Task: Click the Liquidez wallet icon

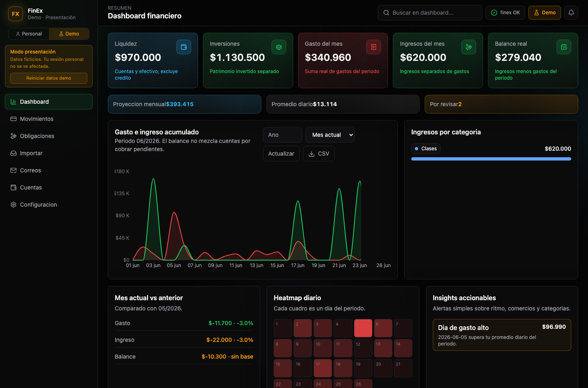Action: [184, 47]
